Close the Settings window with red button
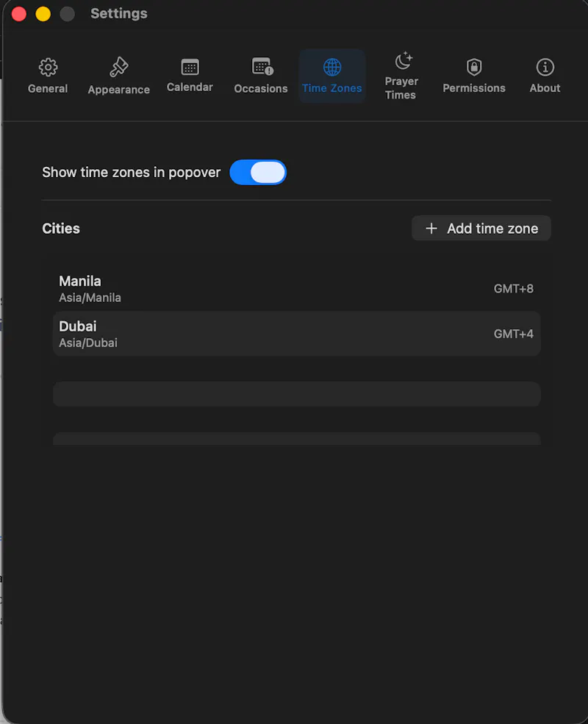The image size is (588, 724). 19,14
